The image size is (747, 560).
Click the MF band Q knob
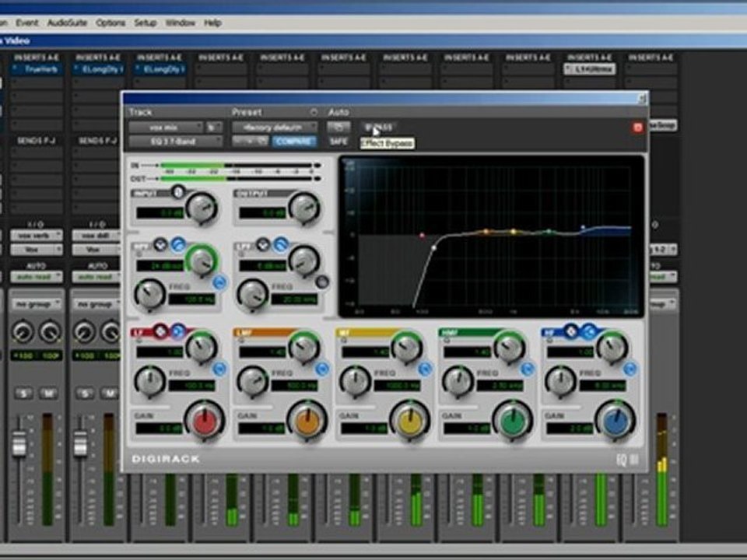click(407, 347)
